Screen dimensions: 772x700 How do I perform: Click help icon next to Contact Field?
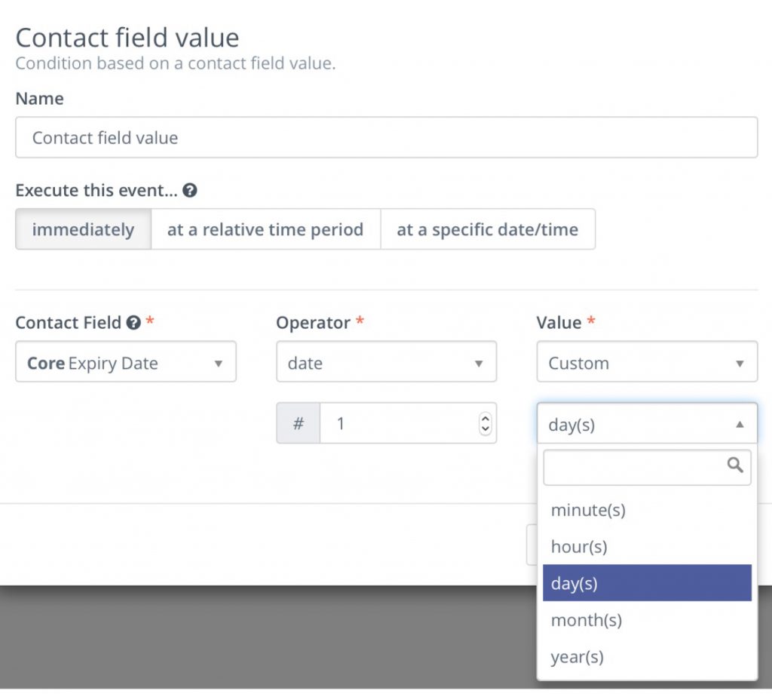133,323
